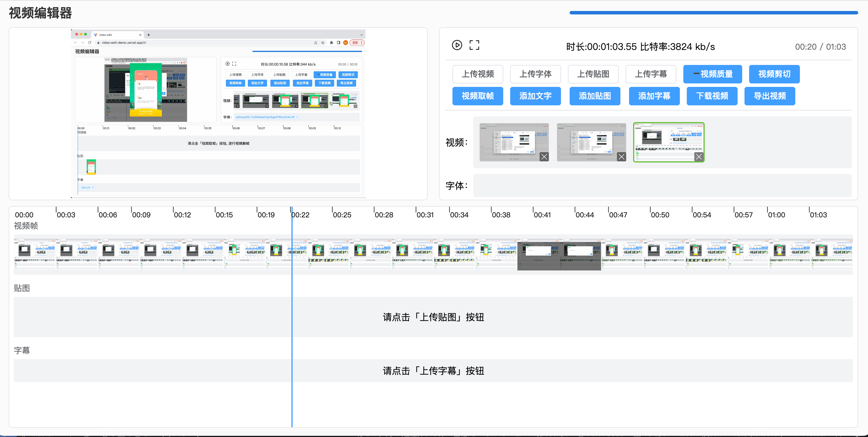Screen dimensions: 868x437
Task: Click the 00:41 timeline marker
Action: click(542, 215)
